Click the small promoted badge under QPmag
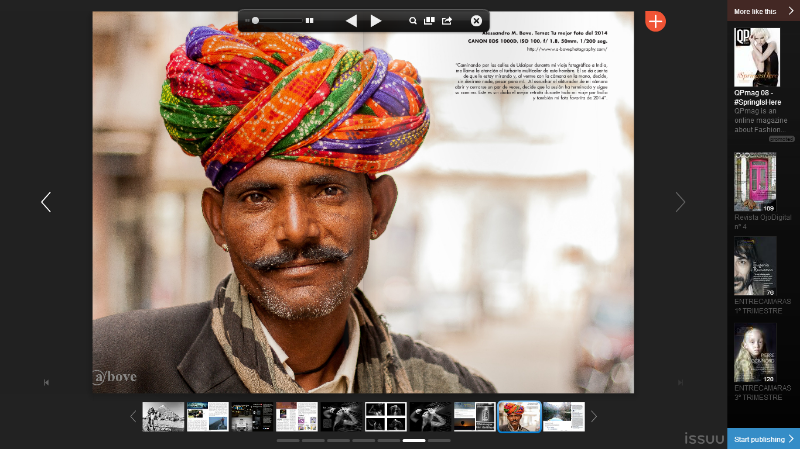The height and width of the screenshot is (449, 800). click(782, 139)
